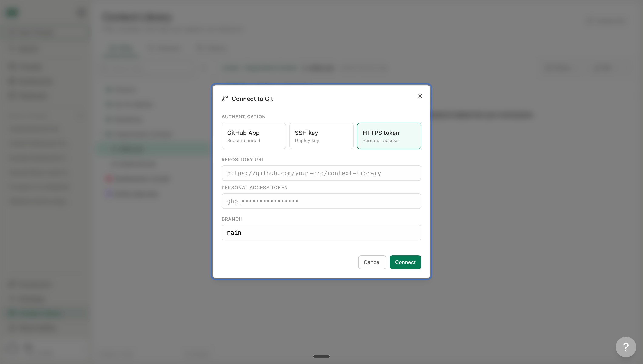Open the help question mark button

[x=626, y=347]
